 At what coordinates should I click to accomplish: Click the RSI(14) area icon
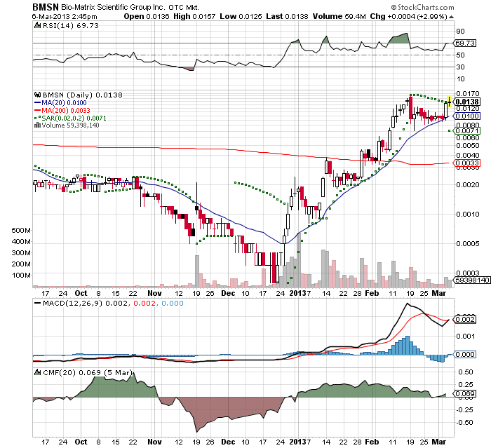click(x=37, y=26)
